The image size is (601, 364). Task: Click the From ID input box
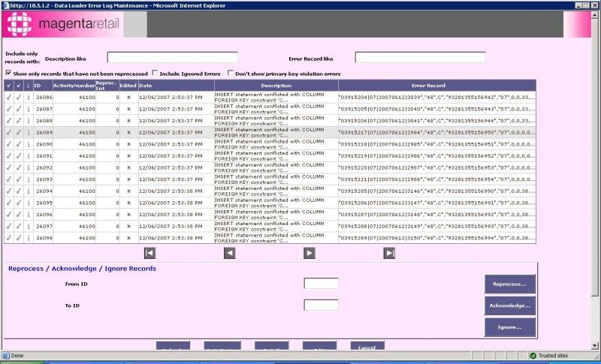pos(322,283)
